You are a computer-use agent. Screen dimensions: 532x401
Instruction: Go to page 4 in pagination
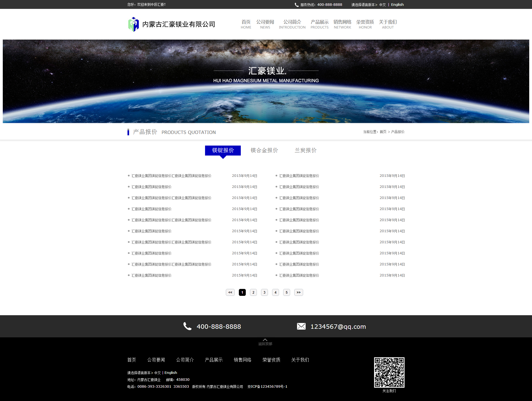275,292
